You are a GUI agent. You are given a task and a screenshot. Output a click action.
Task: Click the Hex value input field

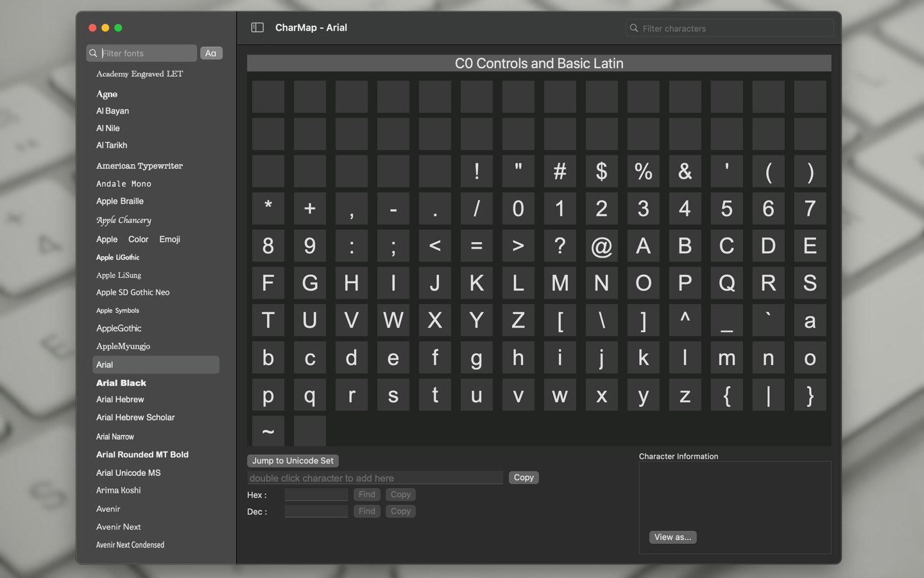click(x=316, y=495)
